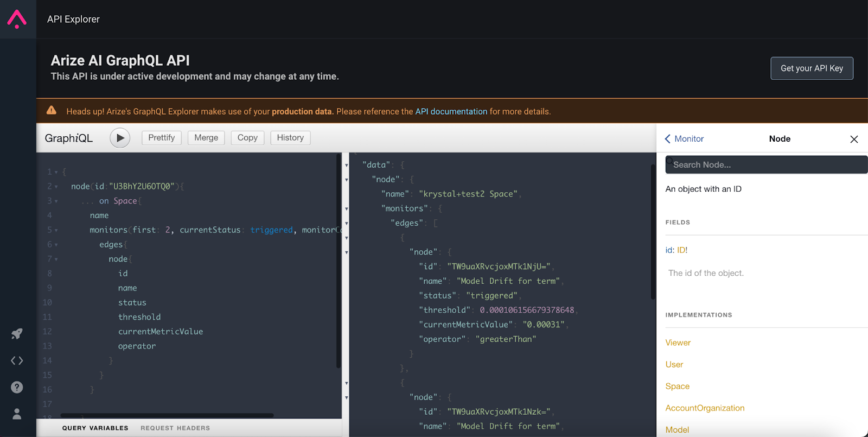Click result value "krystal+test2 Space"
The width and height of the screenshot is (868, 437).
tap(468, 194)
